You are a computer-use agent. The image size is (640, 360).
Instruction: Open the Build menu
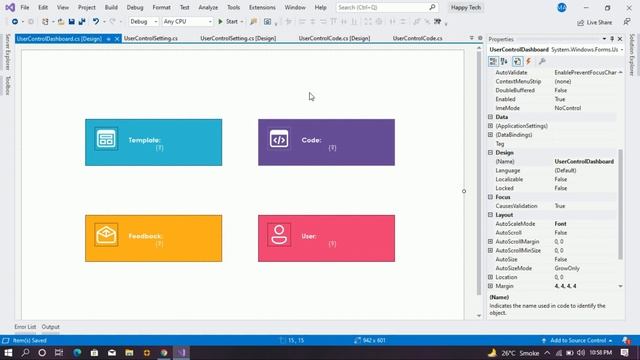coord(111,7)
